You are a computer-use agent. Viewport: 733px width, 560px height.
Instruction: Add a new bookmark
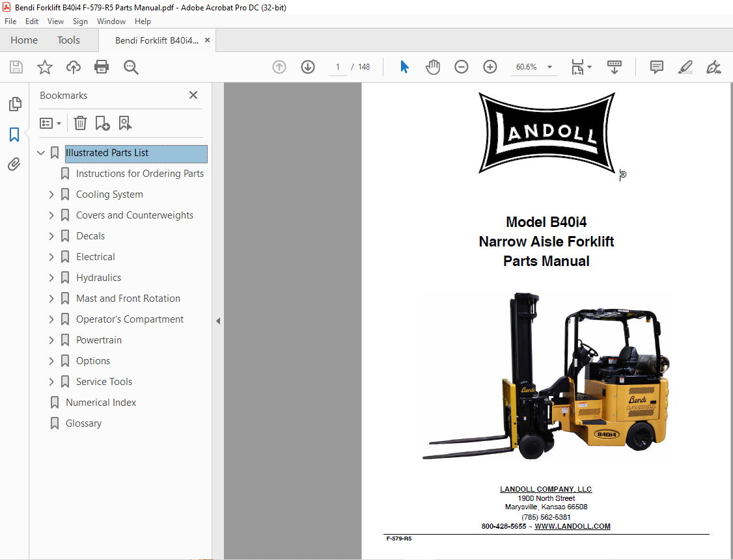102,124
